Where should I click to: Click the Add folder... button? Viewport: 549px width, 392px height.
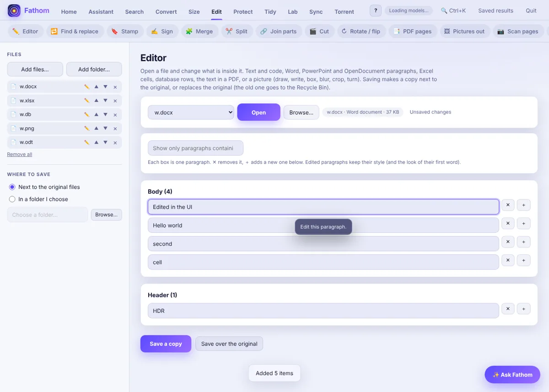point(94,69)
